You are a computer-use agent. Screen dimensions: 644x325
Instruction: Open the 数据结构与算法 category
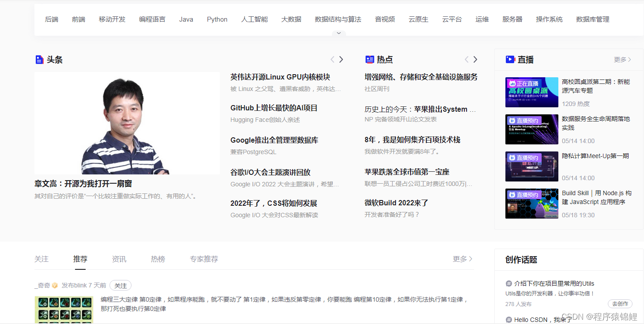tap(338, 19)
